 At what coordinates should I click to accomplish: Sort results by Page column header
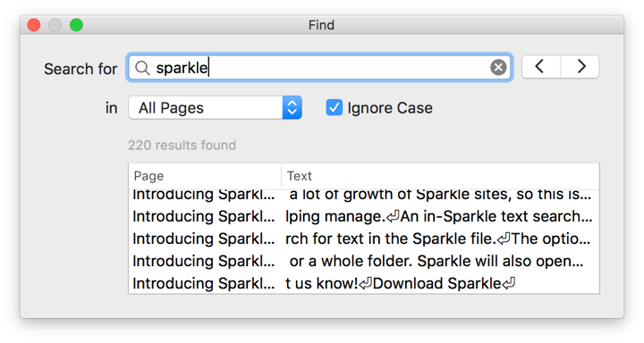click(x=205, y=176)
